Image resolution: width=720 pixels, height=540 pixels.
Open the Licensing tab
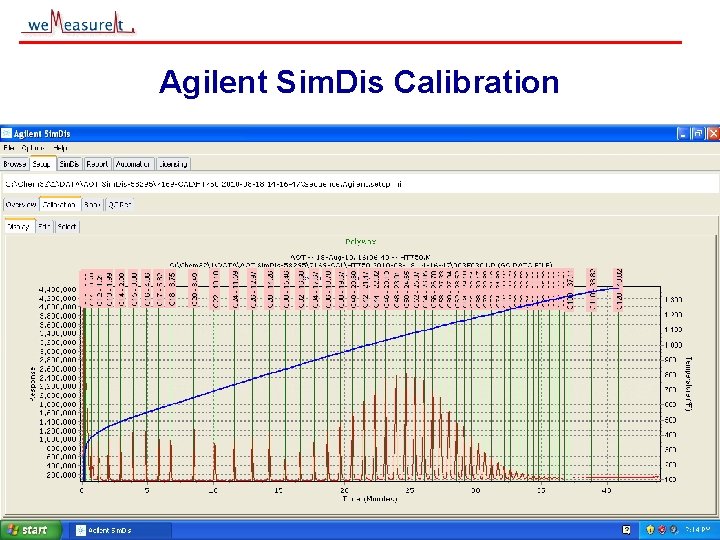click(x=173, y=164)
